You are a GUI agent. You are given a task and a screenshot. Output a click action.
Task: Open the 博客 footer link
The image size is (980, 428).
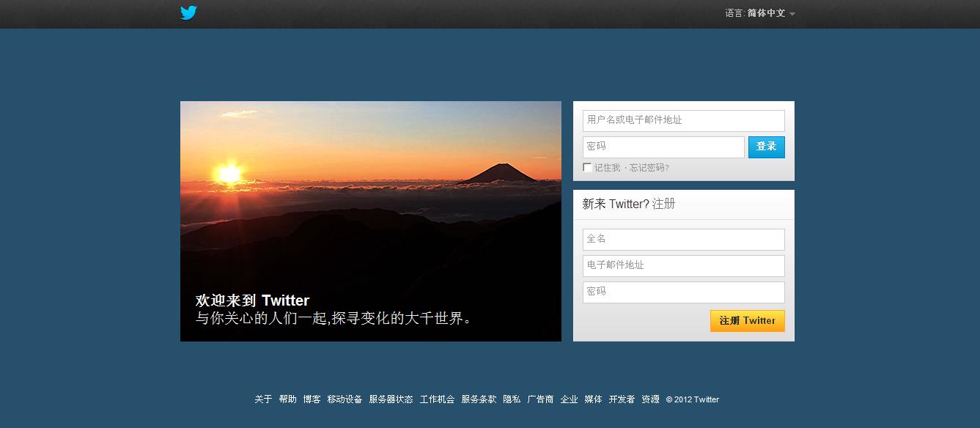(312, 399)
